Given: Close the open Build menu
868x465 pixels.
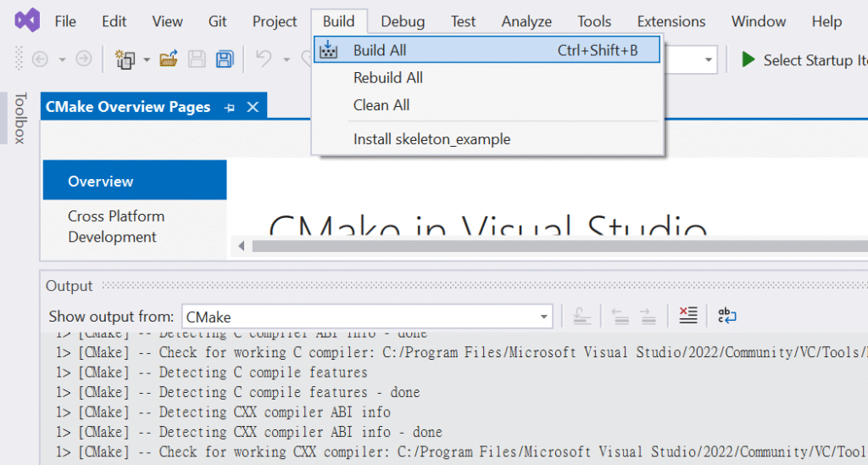Looking at the screenshot, I should click(x=339, y=21).
